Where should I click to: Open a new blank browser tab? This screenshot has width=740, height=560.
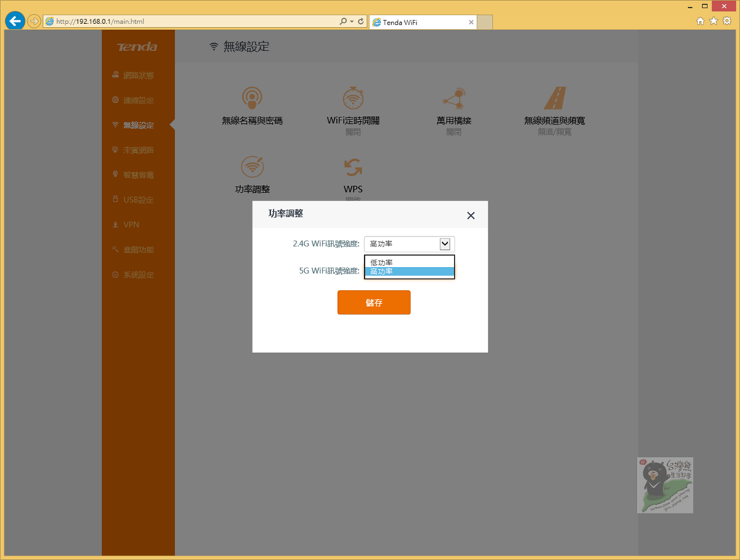point(485,22)
